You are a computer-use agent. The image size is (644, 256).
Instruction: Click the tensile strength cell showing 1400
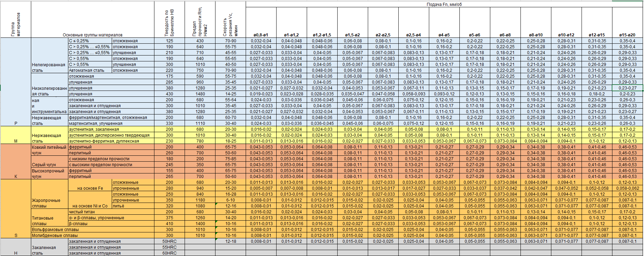(200, 224)
